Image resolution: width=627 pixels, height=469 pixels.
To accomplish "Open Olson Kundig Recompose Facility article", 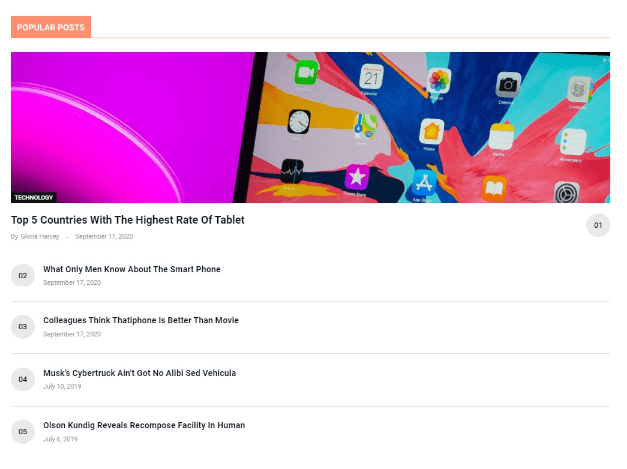I will tap(143, 425).
